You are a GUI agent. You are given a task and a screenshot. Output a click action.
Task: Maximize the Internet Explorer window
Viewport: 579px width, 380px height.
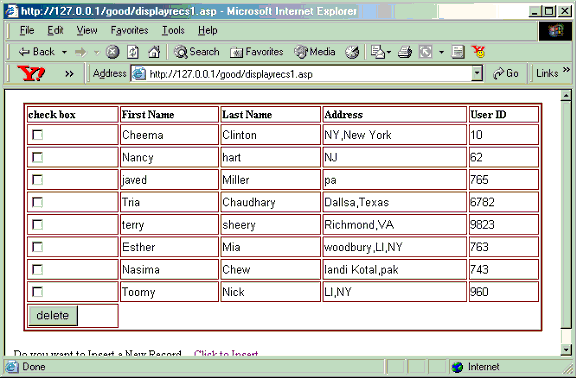coord(549,11)
